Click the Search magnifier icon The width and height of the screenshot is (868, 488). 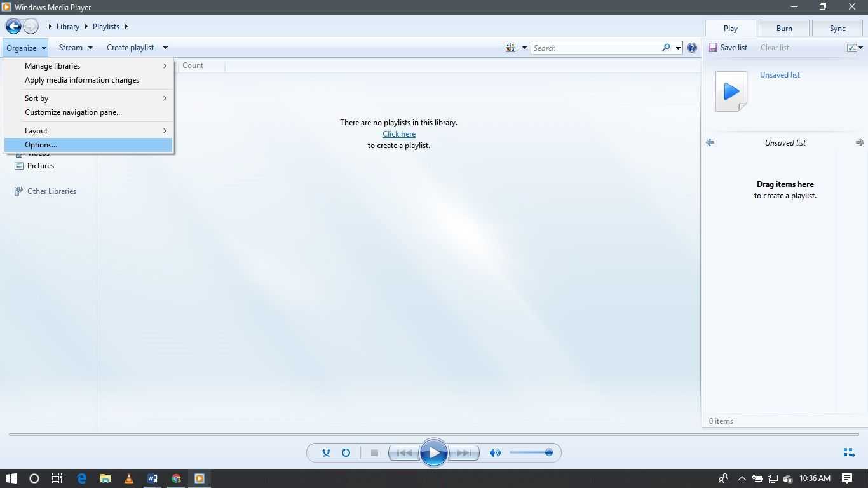click(x=666, y=48)
